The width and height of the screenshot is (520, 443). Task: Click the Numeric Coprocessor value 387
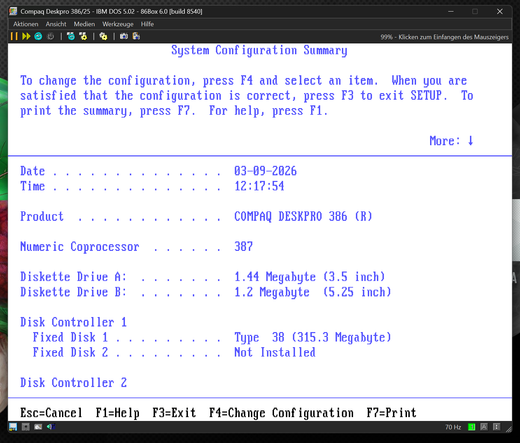pos(243,247)
